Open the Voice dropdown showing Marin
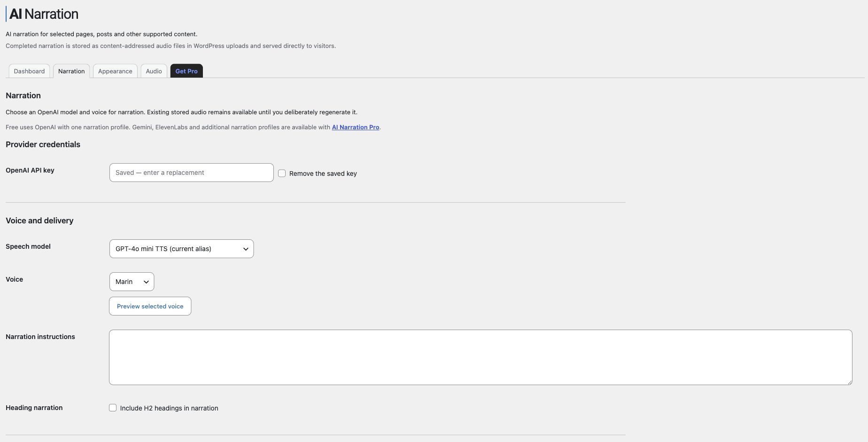Screen dimensions: 868x442 pos(132,282)
